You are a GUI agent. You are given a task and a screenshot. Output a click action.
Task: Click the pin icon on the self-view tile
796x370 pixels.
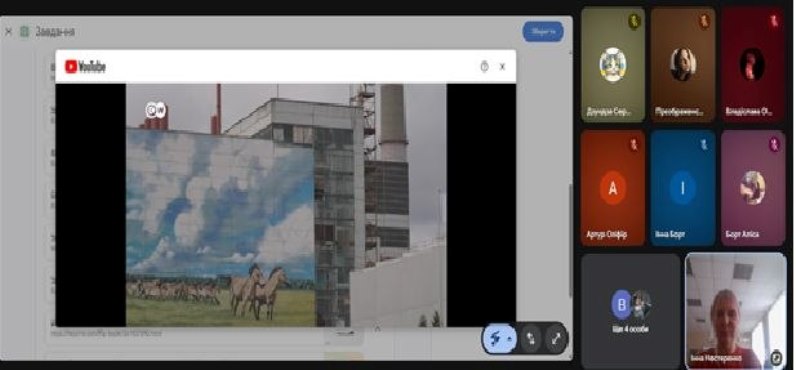pos(776,358)
